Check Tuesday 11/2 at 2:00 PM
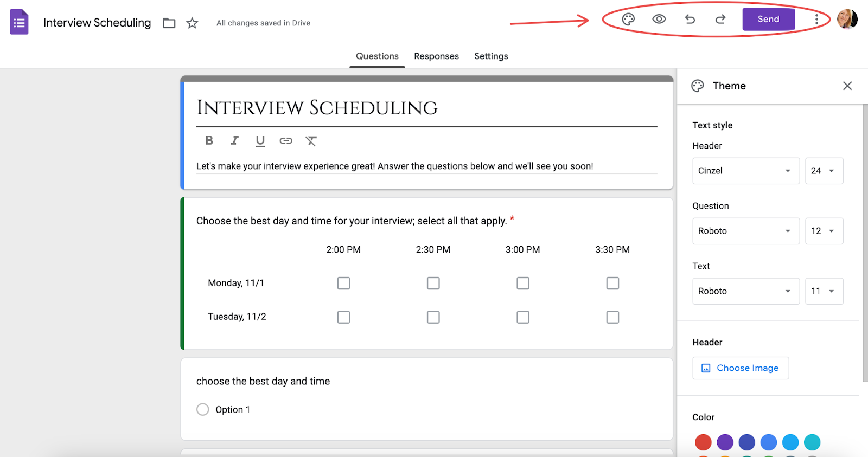This screenshot has height=457, width=868. pyautogui.click(x=343, y=317)
